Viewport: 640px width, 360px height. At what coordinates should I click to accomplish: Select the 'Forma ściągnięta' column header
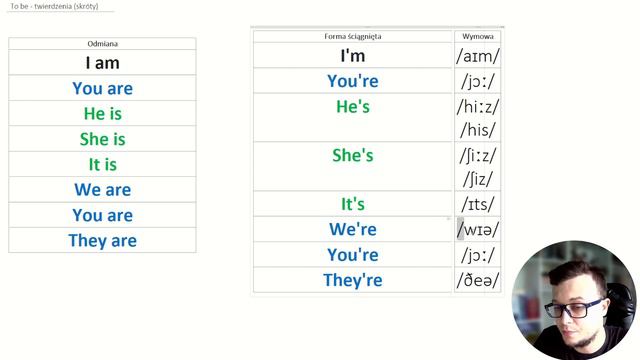[x=353, y=36]
